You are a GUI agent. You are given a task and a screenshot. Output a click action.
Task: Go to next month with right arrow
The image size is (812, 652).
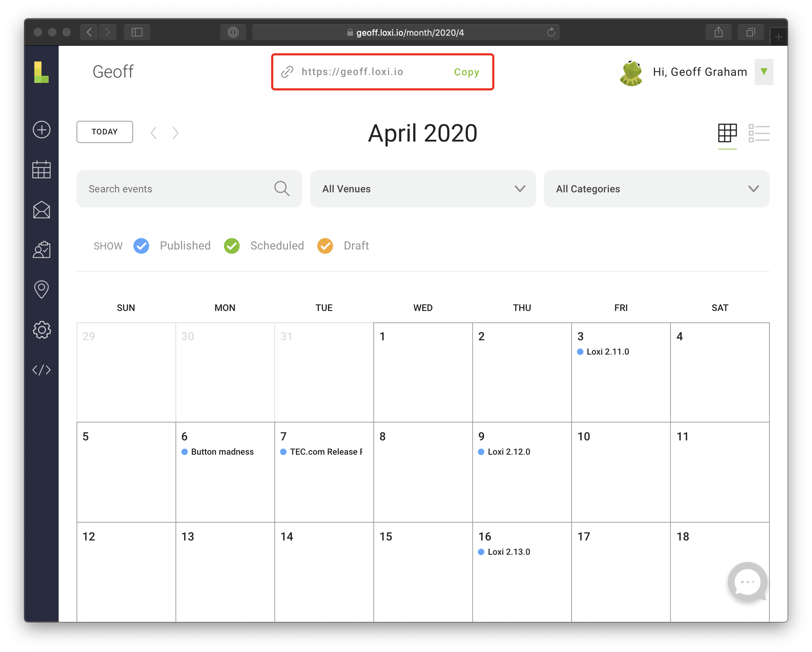[176, 133]
